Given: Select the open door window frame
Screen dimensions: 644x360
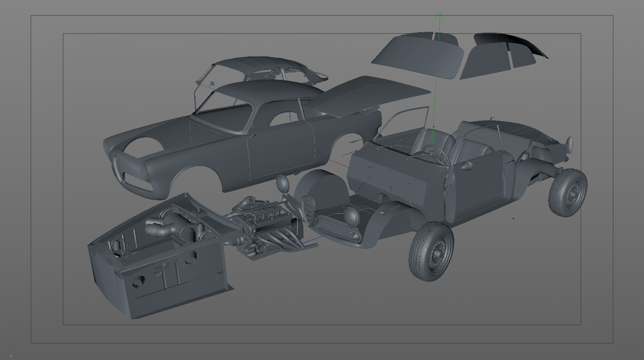Looking at the screenshot, I should pyautogui.click(x=403, y=123).
